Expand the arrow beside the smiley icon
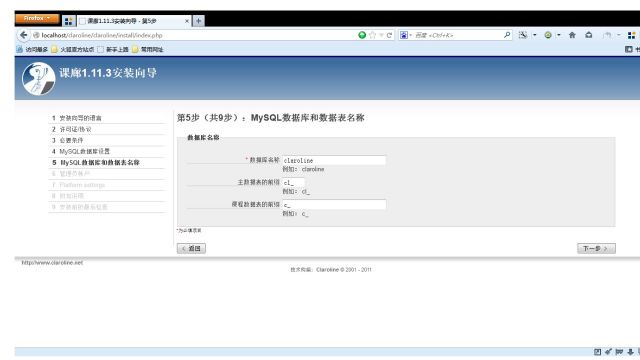 point(559,35)
